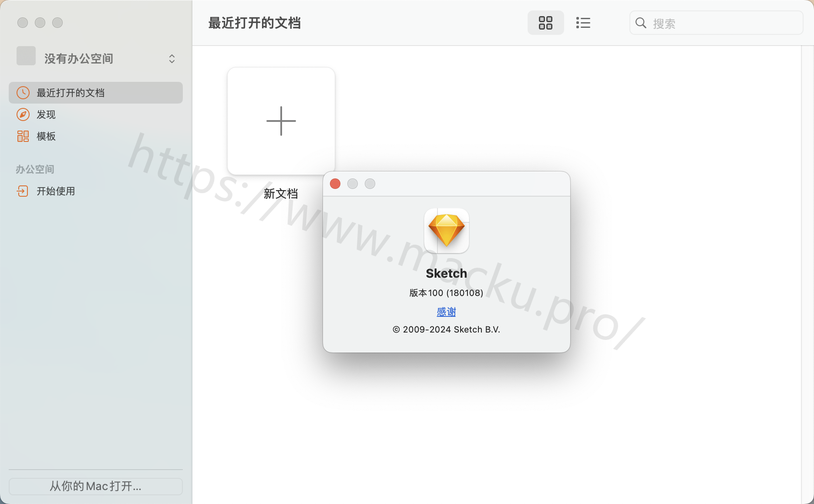The image size is (814, 504).
Task: Click the search magnifier icon
Action: pyautogui.click(x=641, y=23)
